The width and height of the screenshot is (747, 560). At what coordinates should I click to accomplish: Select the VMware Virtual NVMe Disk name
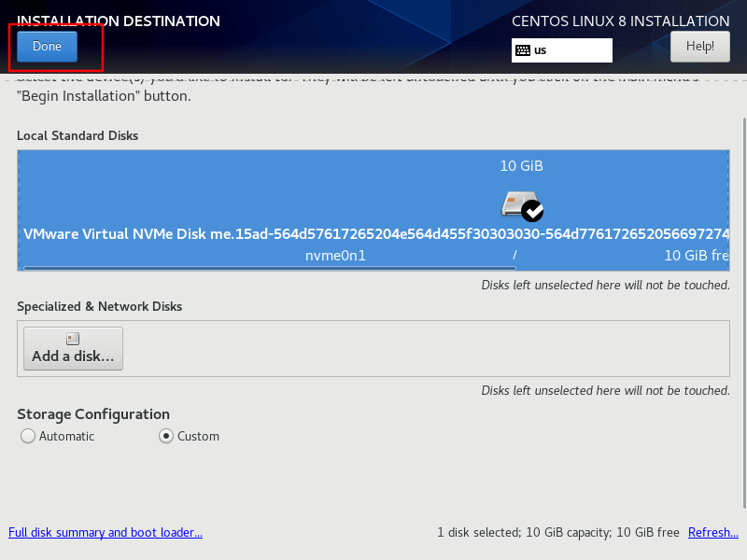click(376, 234)
